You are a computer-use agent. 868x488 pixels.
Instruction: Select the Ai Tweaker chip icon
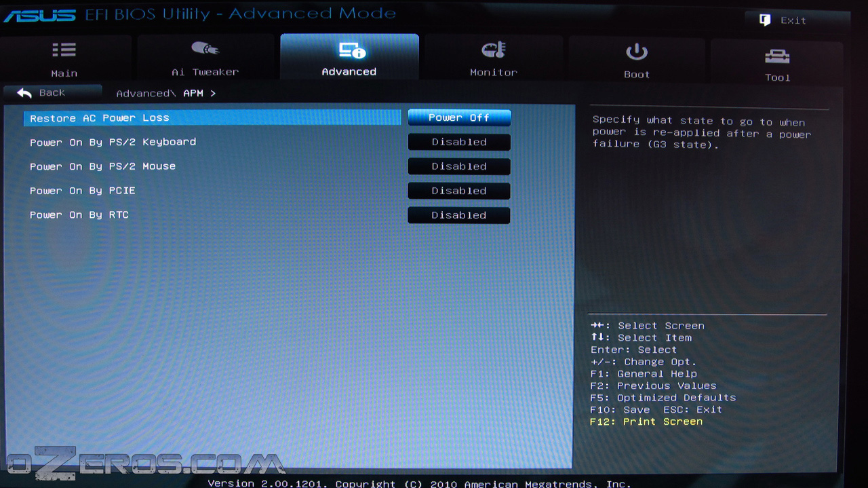pyautogui.click(x=205, y=48)
